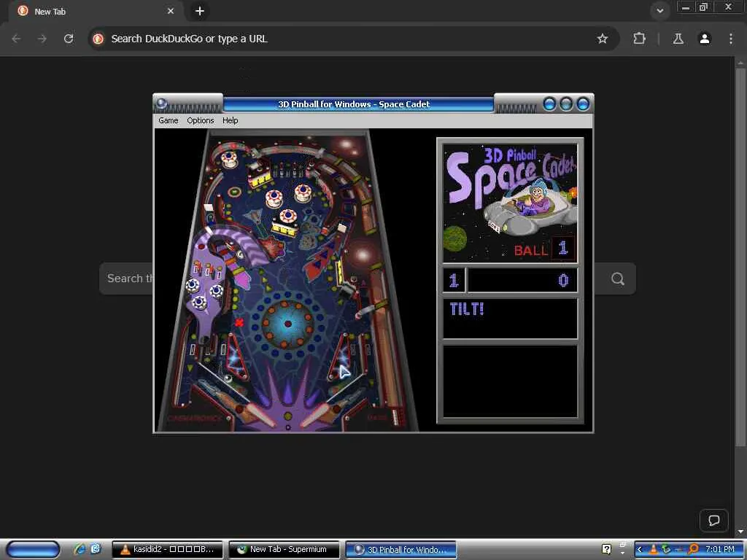Viewport: 747px width, 560px height.
Task: Open the browser three-dot menu
Action: pyautogui.click(x=731, y=39)
